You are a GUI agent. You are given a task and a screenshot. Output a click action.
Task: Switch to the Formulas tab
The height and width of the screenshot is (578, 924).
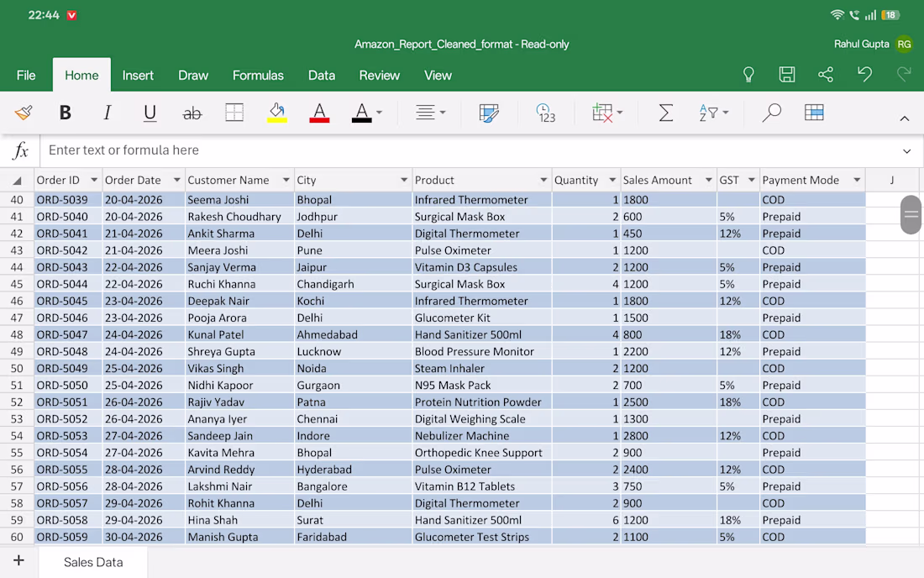(x=258, y=76)
